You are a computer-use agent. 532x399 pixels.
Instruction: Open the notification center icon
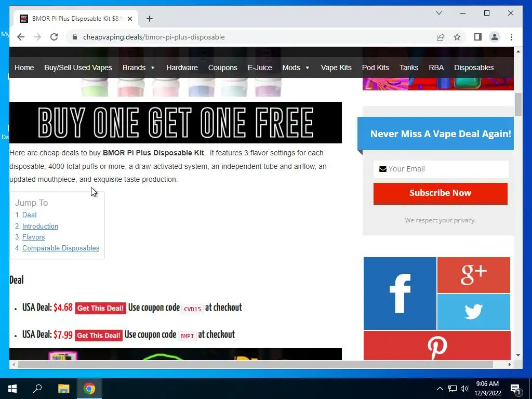click(515, 389)
